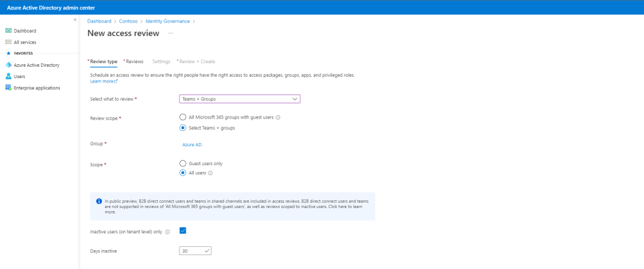The image size is (644, 269).
Task: Click the Users icon in sidebar
Action: 9,76
